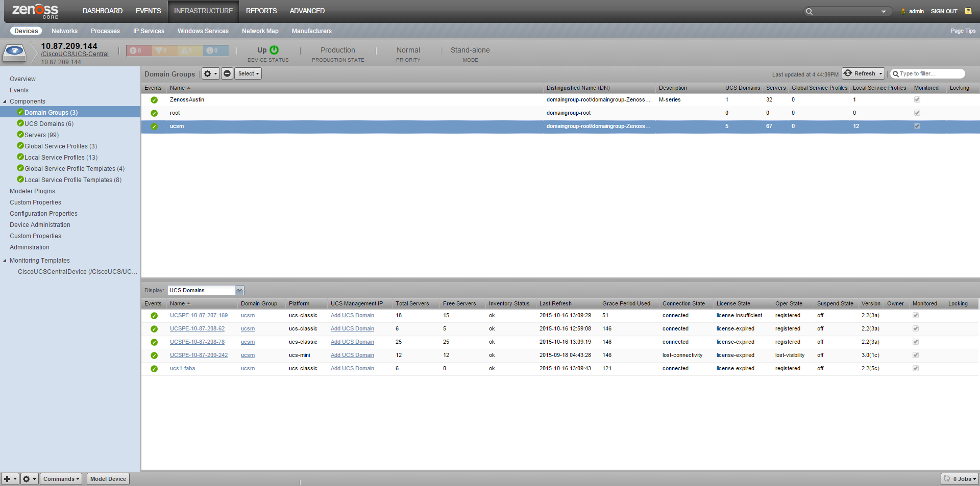Collapse the Monitoring Templates tree node

coord(5,261)
